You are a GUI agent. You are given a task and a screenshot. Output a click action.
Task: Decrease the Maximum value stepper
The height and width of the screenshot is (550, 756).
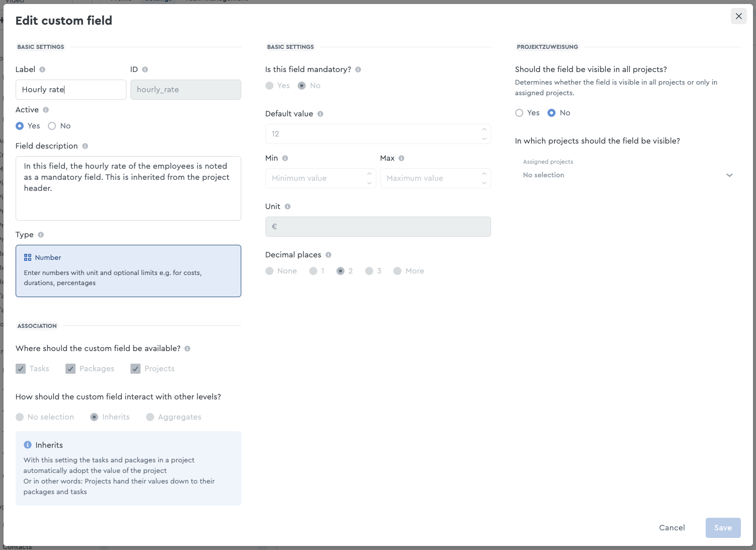[x=484, y=183]
